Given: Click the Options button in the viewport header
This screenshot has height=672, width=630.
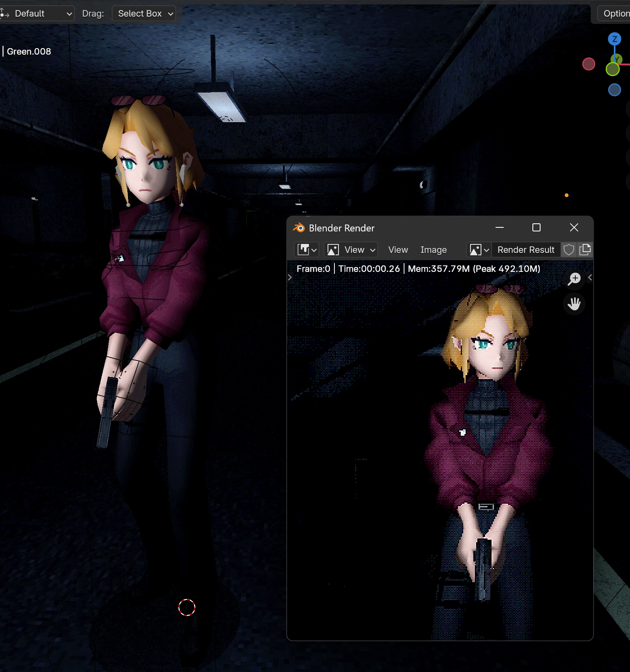Looking at the screenshot, I should click(x=615, y=14).
